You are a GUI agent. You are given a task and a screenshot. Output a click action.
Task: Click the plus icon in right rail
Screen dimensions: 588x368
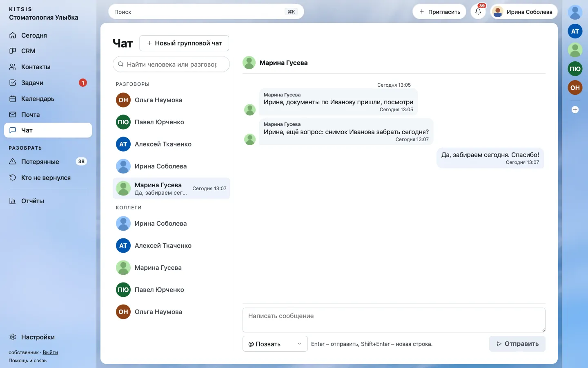click(575, 110)
